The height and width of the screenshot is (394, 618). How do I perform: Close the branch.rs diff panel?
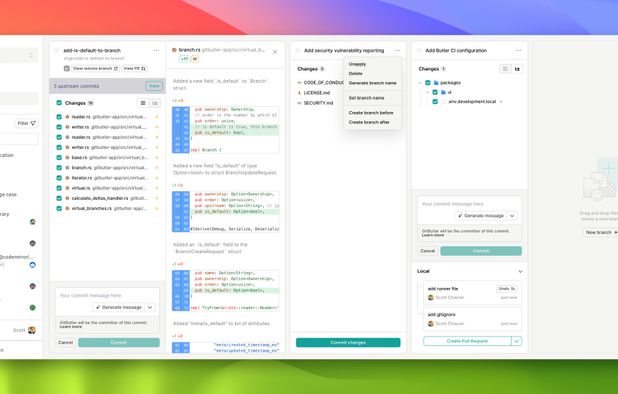pos(275,52)
